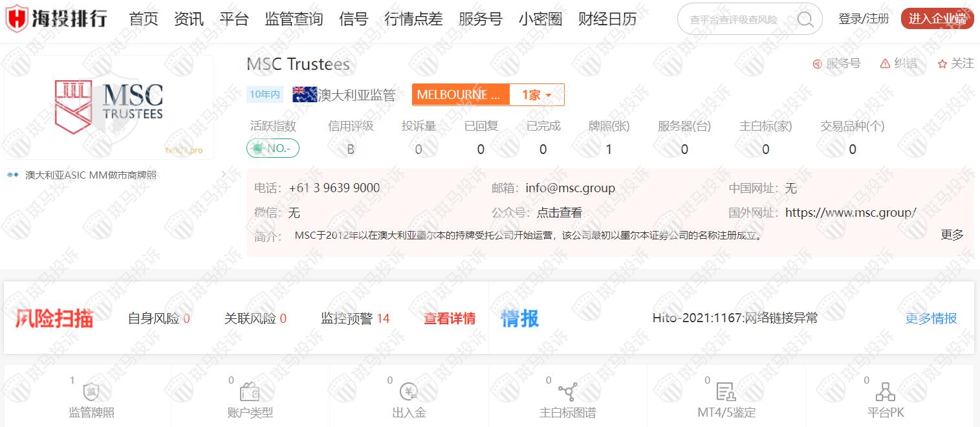Expand the license list chevron under logo
The height and width of the screenshot is (427, 980).
[x=223, y=175]
